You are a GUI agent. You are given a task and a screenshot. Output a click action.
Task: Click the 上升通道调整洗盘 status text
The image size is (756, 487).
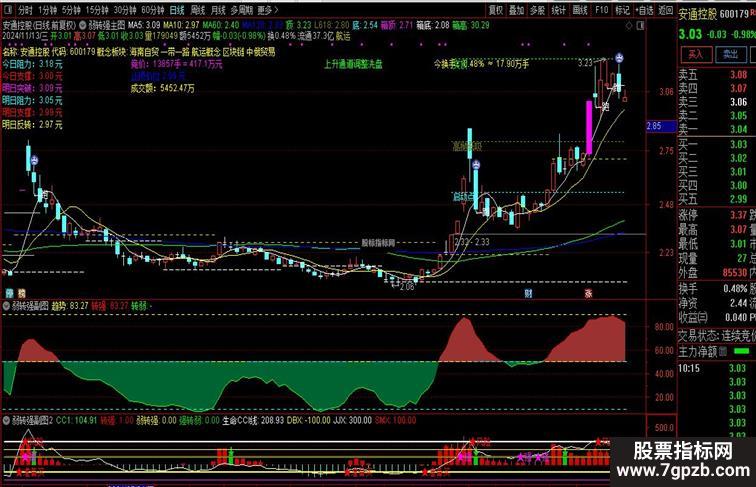coord(353,64)
